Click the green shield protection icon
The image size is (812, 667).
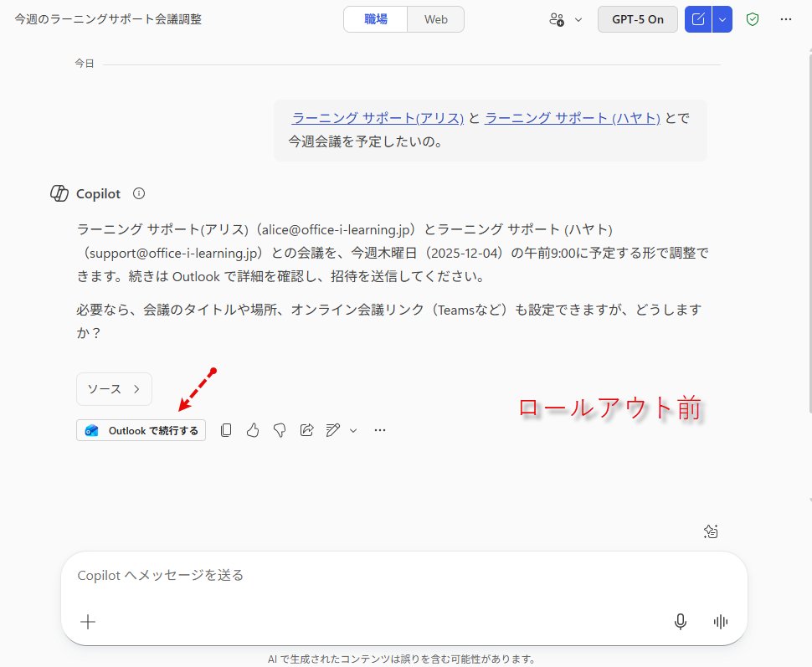coord(752,18)
